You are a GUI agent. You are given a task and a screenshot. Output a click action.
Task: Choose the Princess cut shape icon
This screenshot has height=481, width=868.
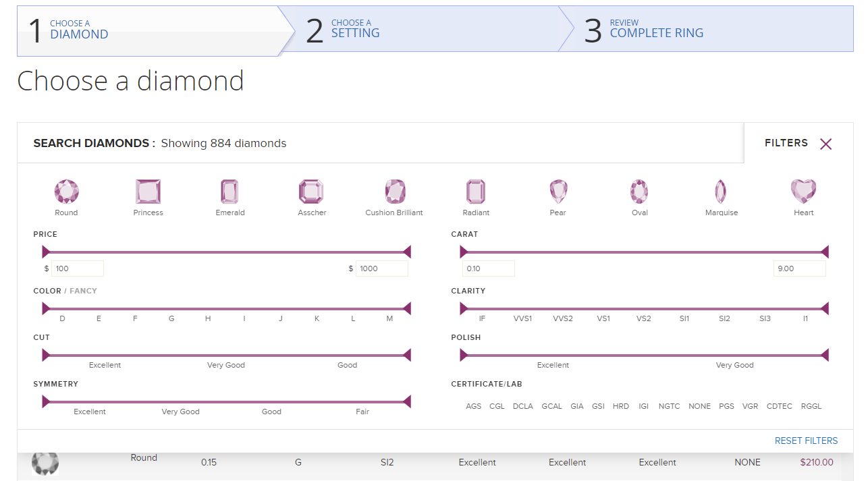(148, 192)
